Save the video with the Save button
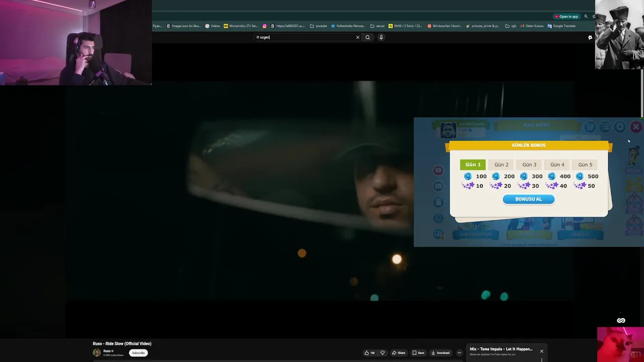 click(418, 353)
